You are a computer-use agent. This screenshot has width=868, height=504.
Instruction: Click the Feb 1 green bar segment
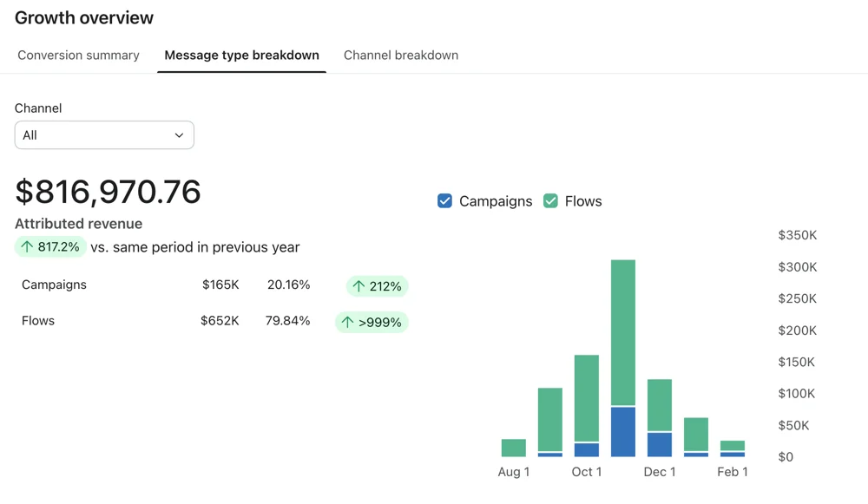[x=733, y=445]
